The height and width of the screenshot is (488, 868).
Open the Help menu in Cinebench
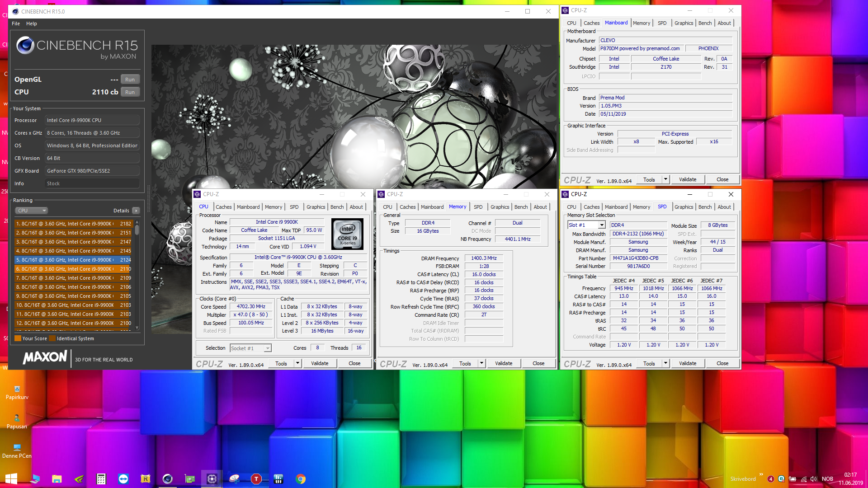click(x=31, y=23)
